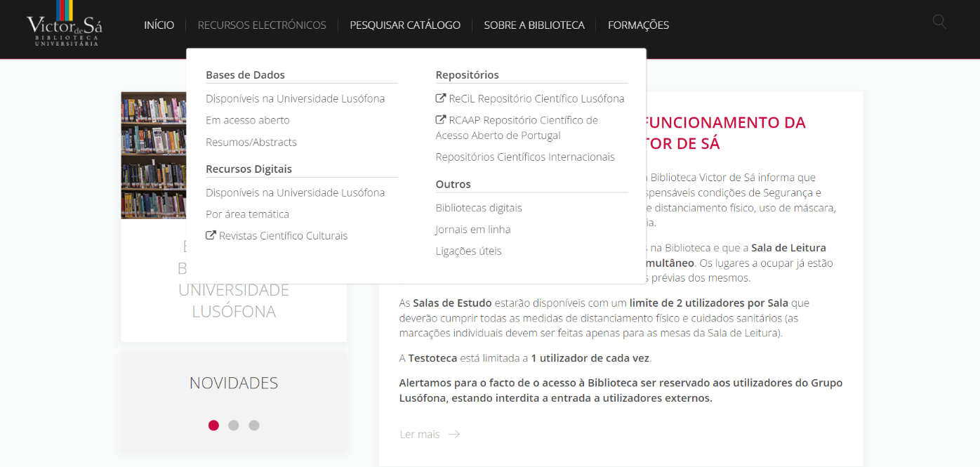Go to the Início menu item

click(159, 25)
